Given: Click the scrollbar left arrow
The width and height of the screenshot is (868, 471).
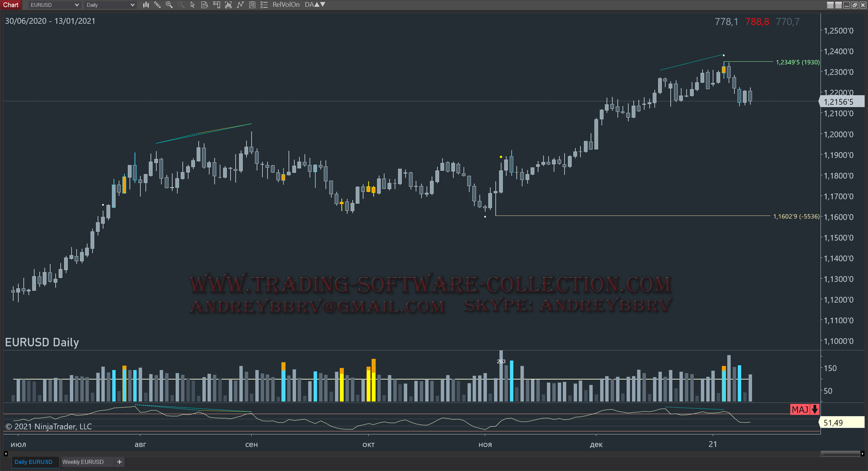Looking at the screenshot, I should point(5,454).
